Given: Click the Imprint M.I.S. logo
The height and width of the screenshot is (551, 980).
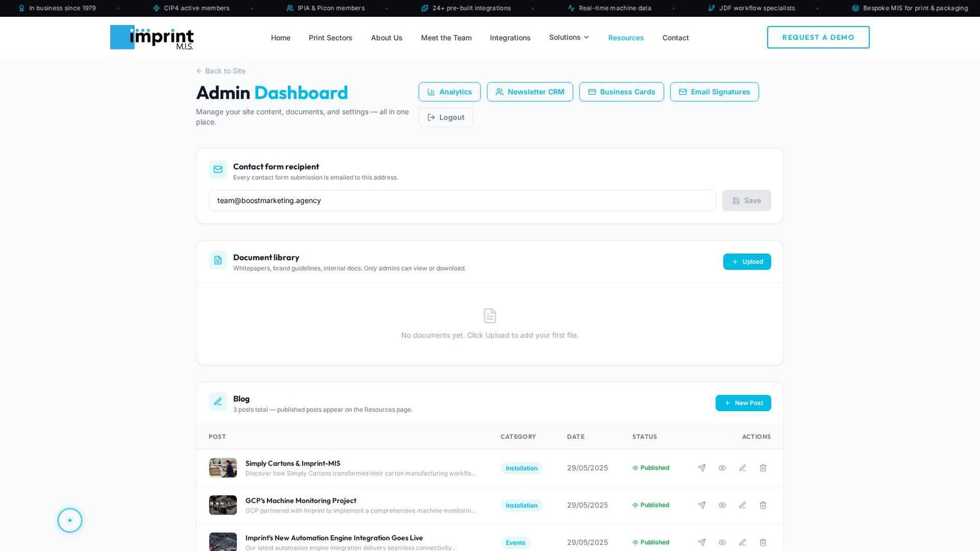Looking at the screenshot, I should [x=152, y=37].
